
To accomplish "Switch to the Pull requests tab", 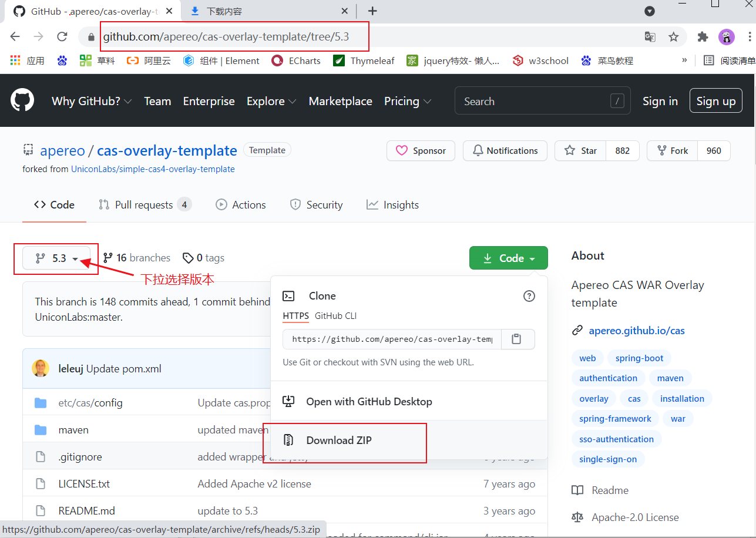I will [x=145, y=204].
